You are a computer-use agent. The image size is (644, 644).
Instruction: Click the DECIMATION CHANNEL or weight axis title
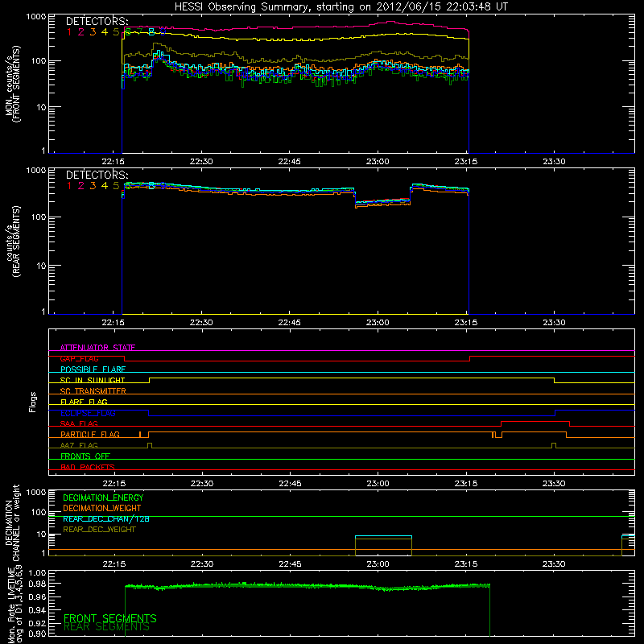[x=13, y=522]
